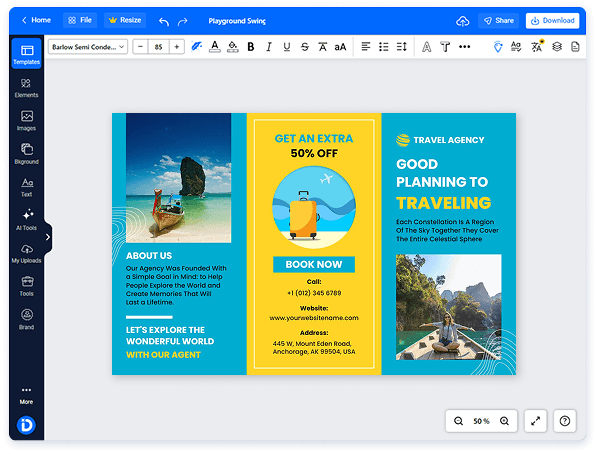Select the ABOUT US heading text
Image resolution: width=597 pixels, height=454 pixels.
click(149, 256)
